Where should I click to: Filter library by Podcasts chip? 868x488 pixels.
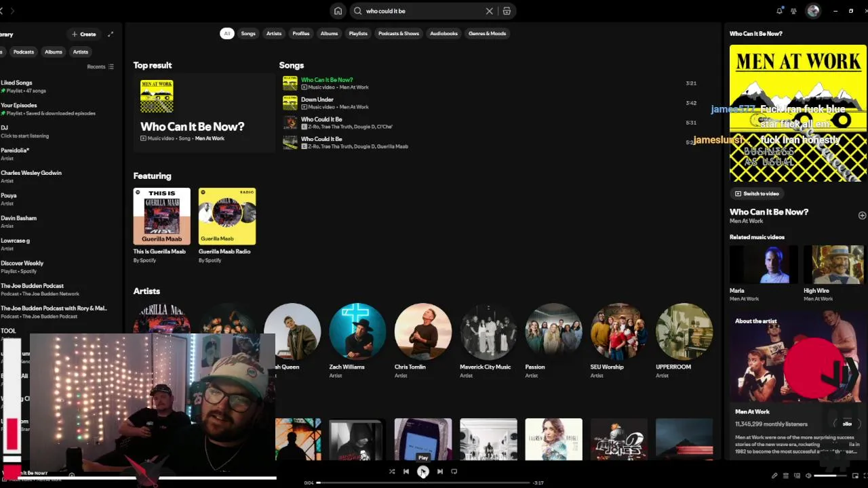[24, 52]
